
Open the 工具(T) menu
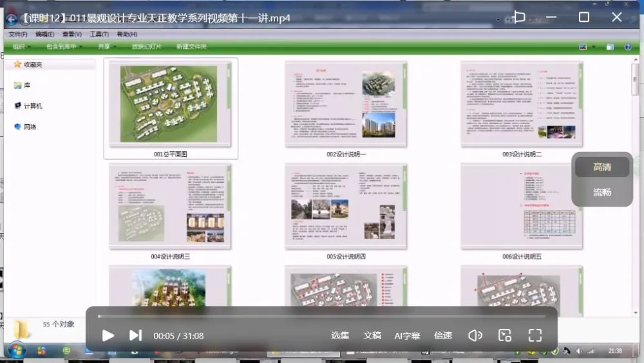click(x=99, y=34)
